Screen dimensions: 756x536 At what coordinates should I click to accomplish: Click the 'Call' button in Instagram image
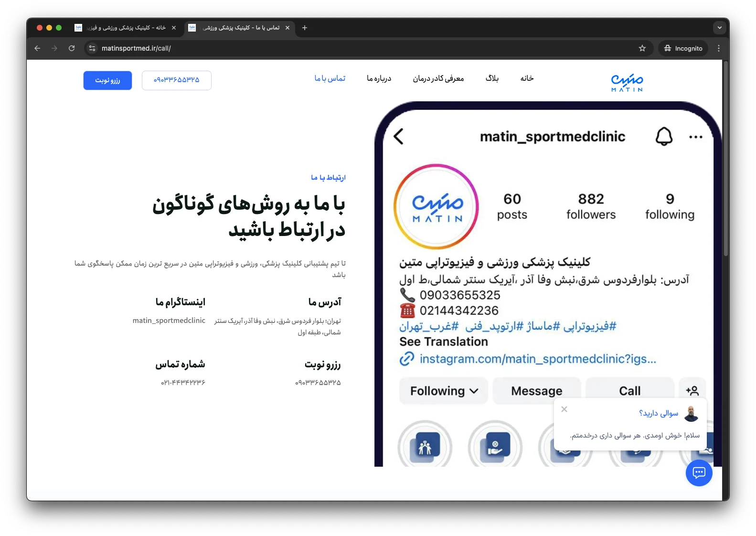tap(630, 391)
